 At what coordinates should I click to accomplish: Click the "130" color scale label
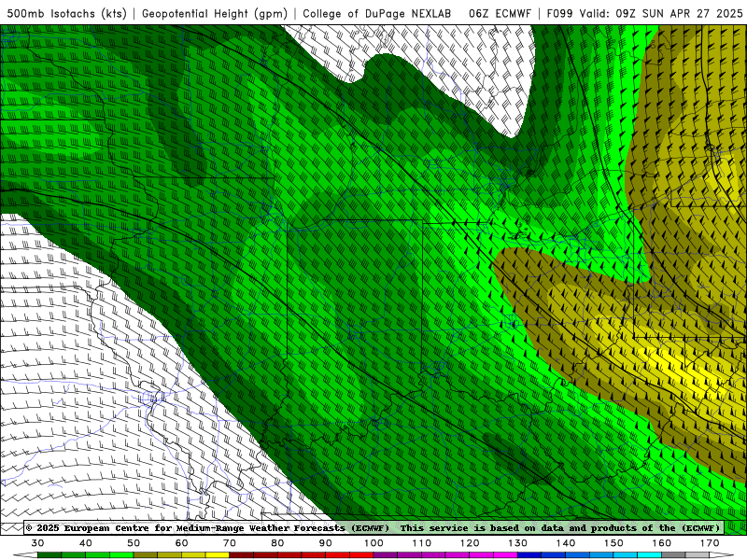point(518,543)
